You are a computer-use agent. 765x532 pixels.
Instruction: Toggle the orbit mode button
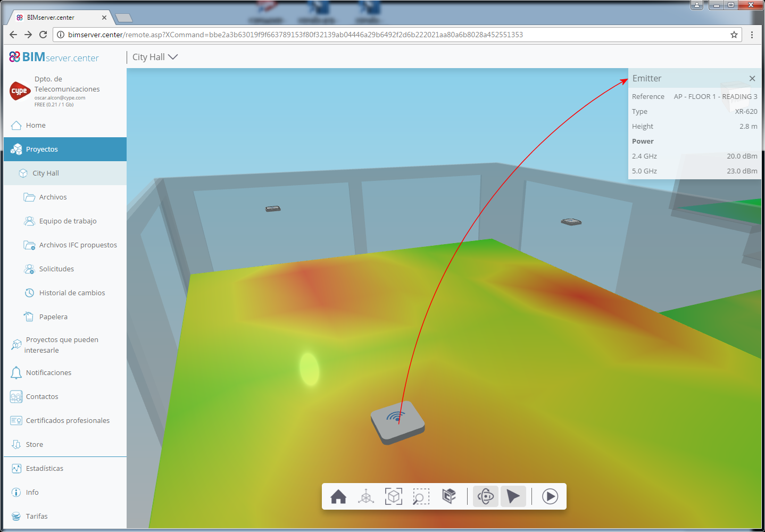486,496
